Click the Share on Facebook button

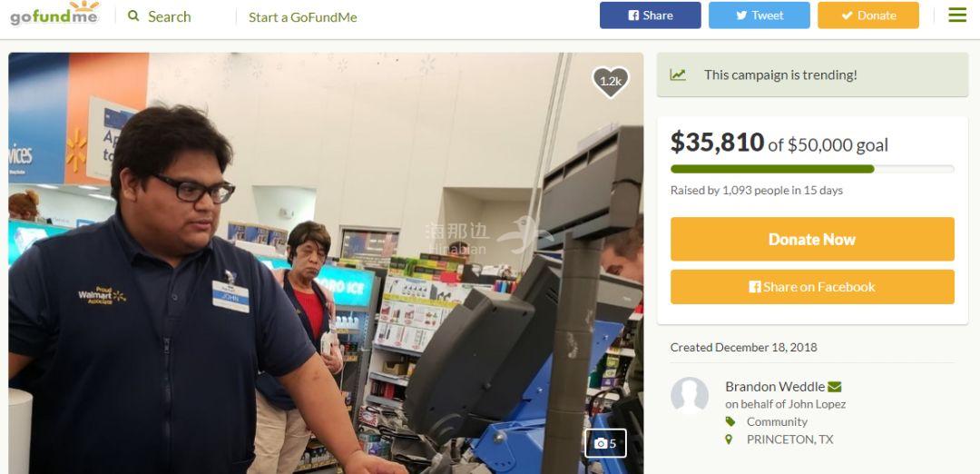point(812,287)
